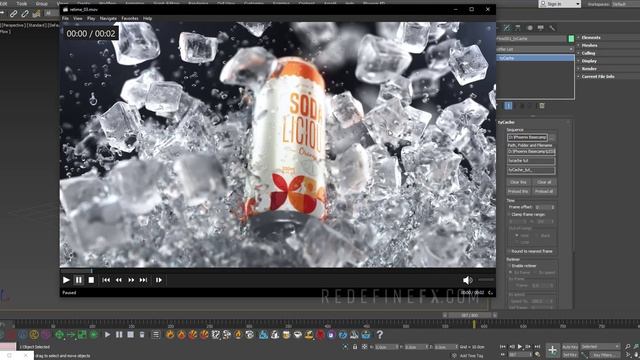
Task: Open Favorites menu in media player
Action: 130,18
